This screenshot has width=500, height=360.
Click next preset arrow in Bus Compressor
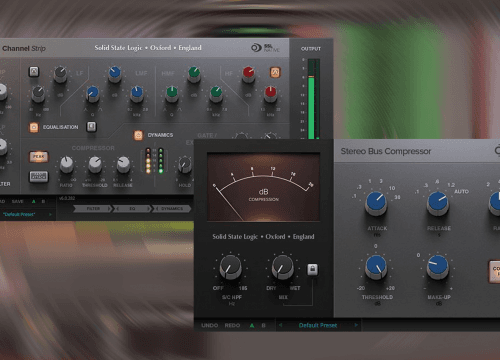coord(356,325)
